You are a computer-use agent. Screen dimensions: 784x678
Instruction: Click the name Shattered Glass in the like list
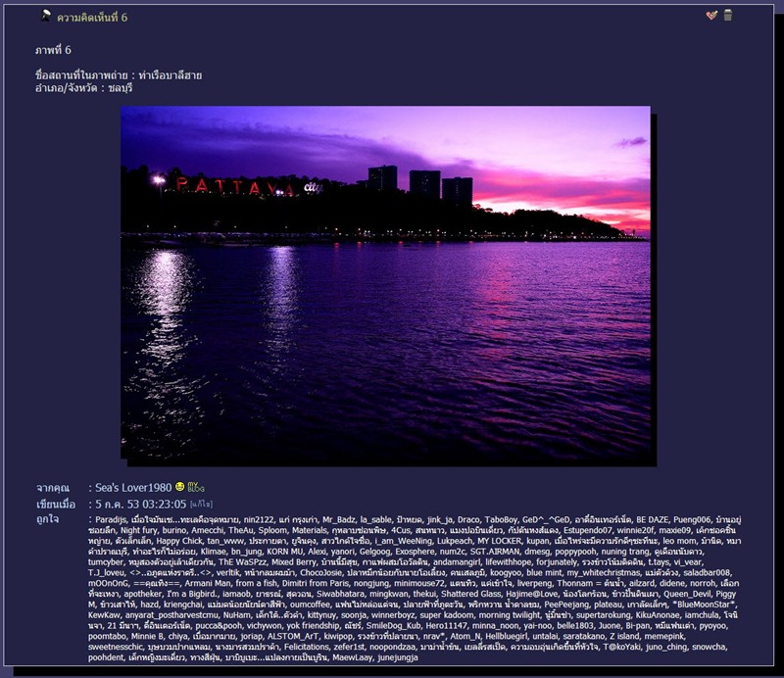pos(471,594)
